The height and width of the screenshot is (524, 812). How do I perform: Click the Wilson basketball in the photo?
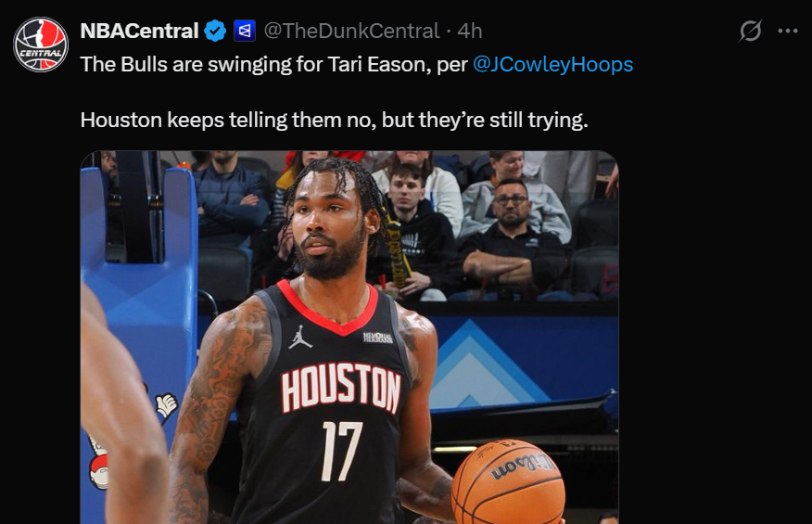tap(508, 482)
